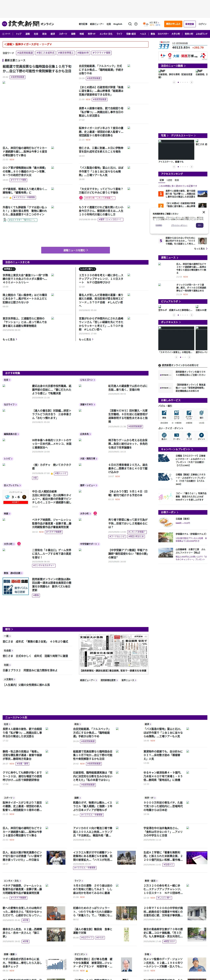Next arrow in news video carousel
The height and width of the screenshot is (980, 210).
click(191, 82)
